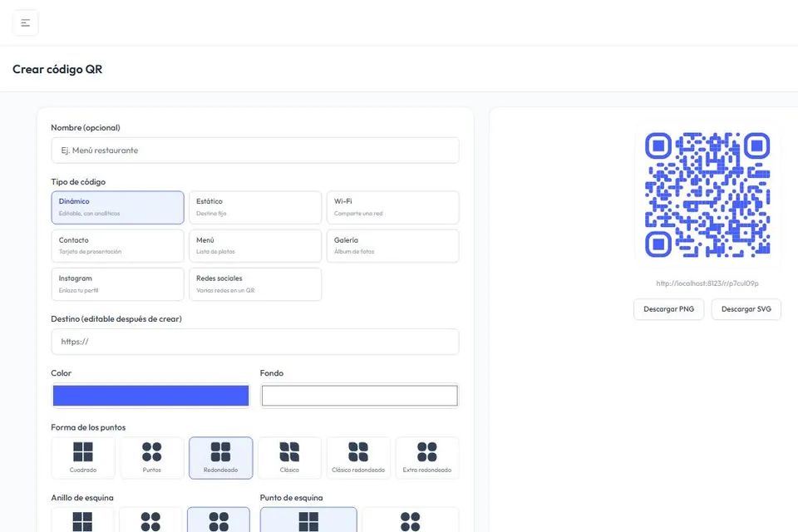The height and width of the screenshot is (532, 798).
Task: Download the QR as SVG
Action: (746, 309)
